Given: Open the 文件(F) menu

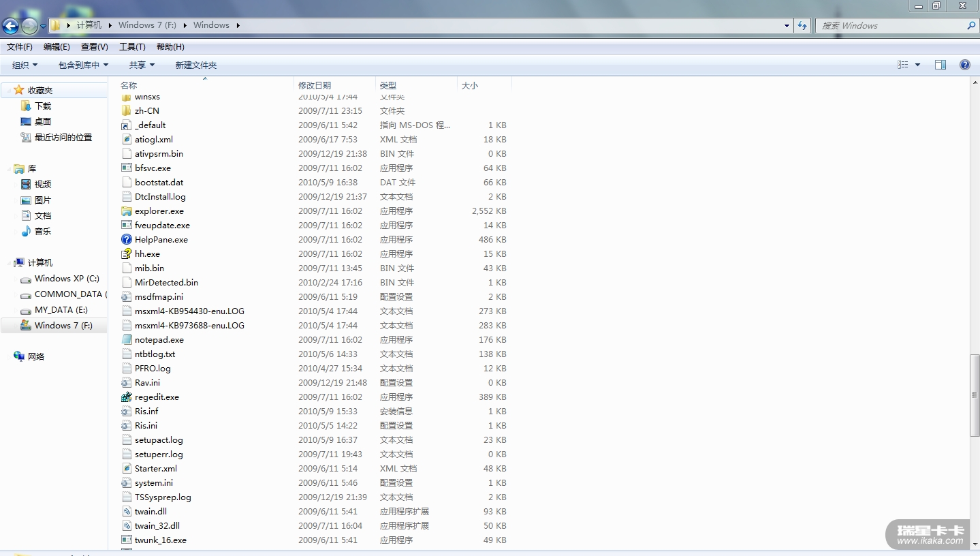Looking at the screenshot, I should [x=20, y=47].
